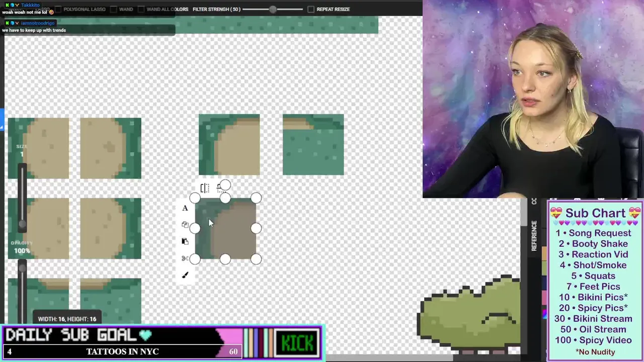Click the bottom-right resize handle of the selection
The image size is (644, 362).
[x=256, y=259]
